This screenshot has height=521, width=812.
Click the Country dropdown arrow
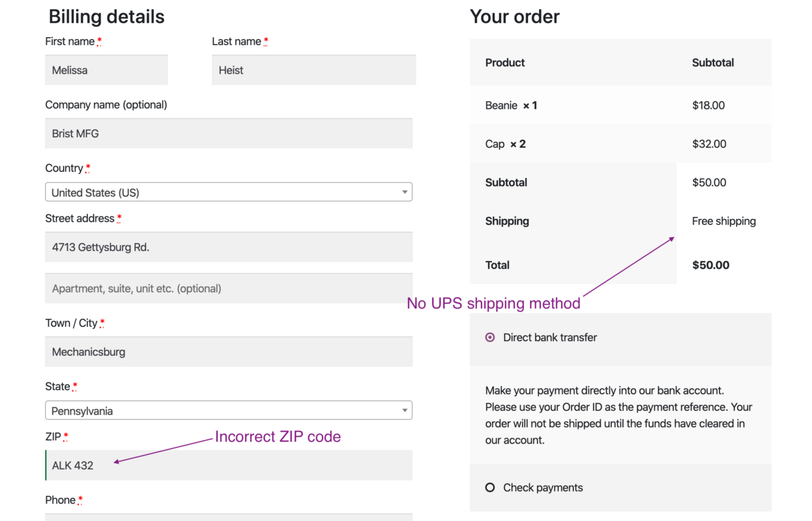[x=405, y=191]
